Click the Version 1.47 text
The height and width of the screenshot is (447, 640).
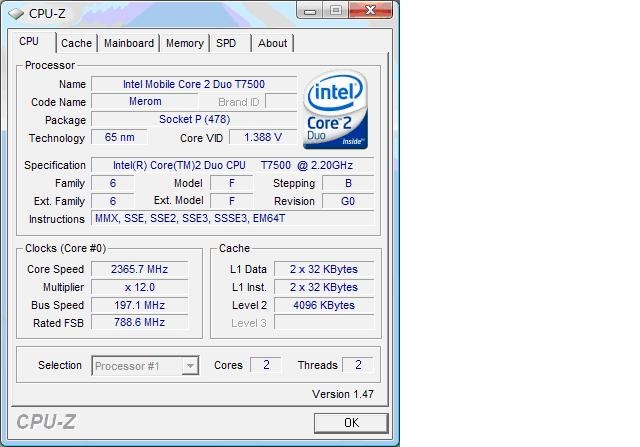pos(343,394)
